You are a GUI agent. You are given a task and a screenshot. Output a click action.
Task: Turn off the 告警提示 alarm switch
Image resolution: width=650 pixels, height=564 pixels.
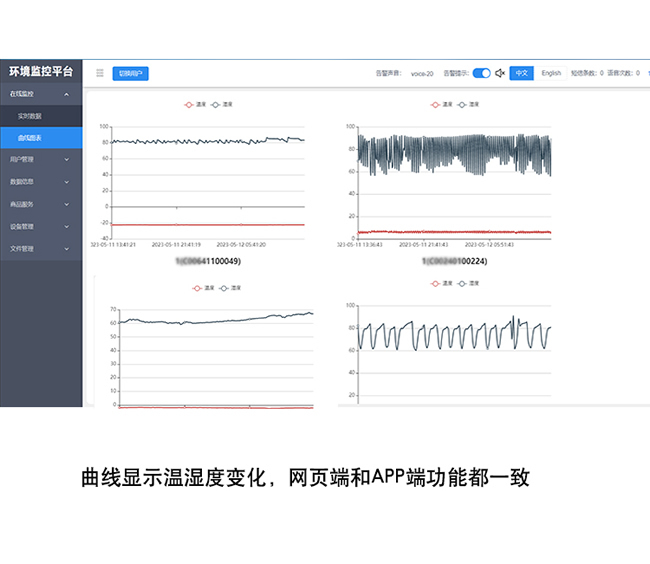tap(481, 73)
